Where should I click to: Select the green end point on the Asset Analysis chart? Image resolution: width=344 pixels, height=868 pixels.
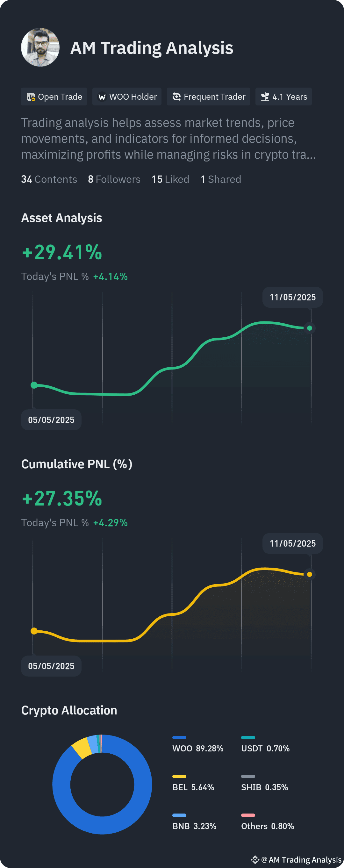pos(310,328)
